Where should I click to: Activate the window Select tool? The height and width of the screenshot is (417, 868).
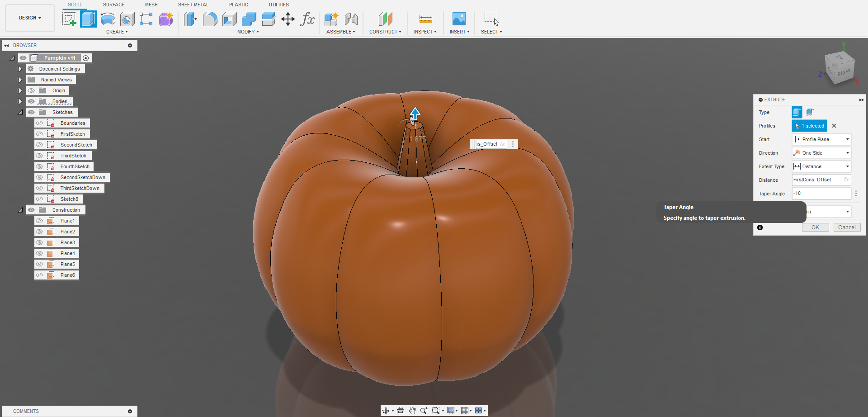[x=491, y=19]
